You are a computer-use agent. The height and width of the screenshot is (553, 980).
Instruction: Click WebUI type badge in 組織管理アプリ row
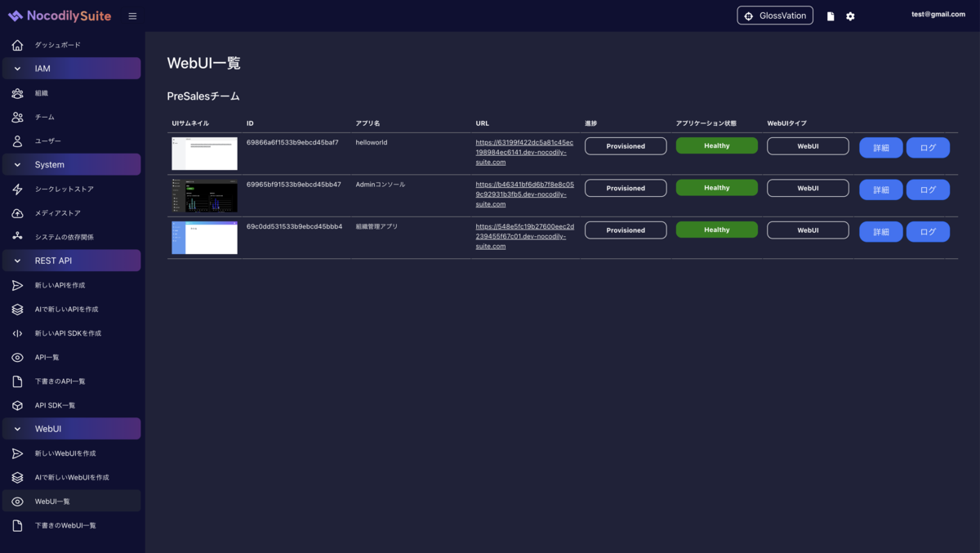click(808, 230)
